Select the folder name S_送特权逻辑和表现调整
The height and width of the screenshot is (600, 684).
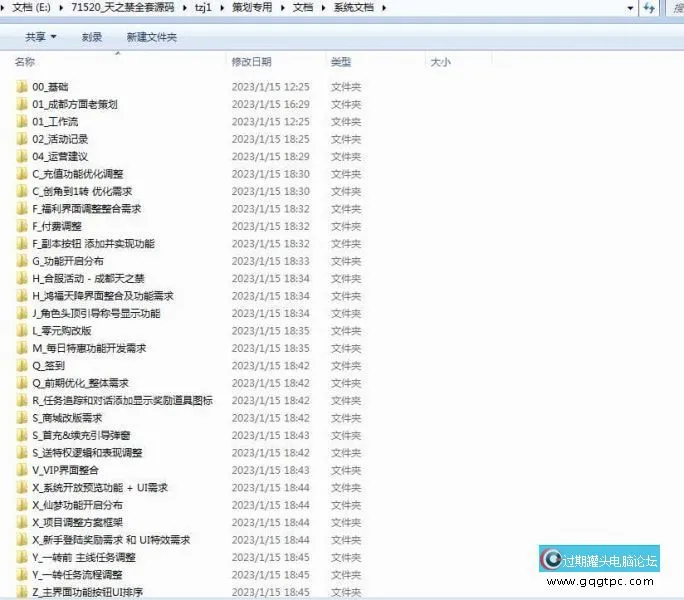point(87,453)
